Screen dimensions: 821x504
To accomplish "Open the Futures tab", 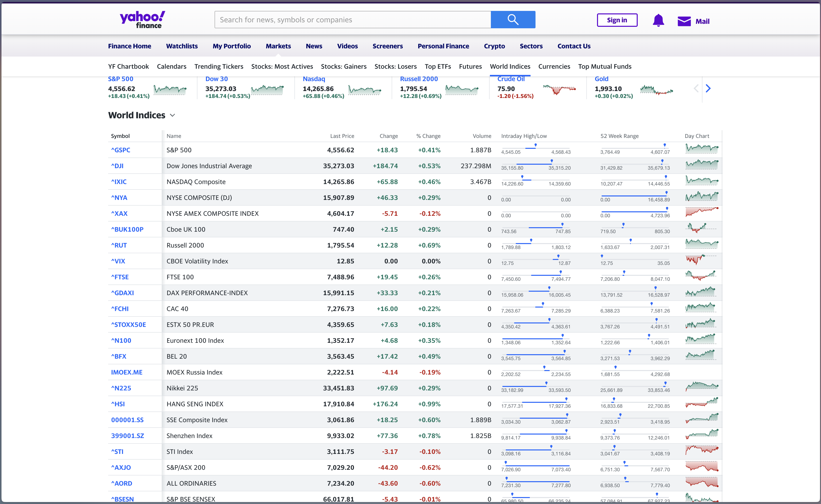I will [470, 66].
